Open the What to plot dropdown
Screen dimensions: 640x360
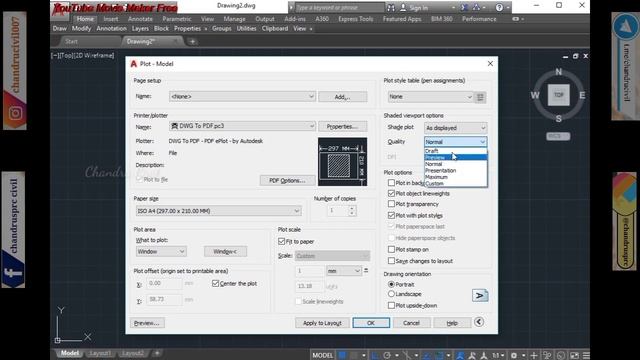pyautogui.click(x=161, y=251)
